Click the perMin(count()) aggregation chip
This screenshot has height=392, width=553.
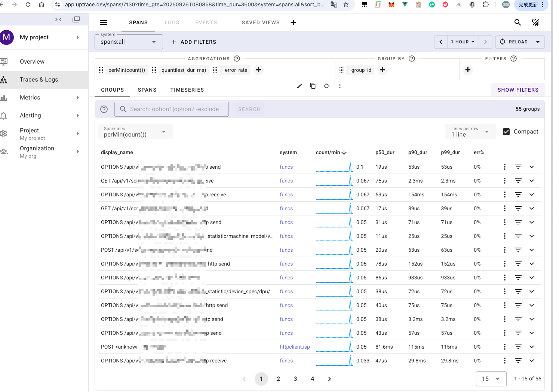127,70
